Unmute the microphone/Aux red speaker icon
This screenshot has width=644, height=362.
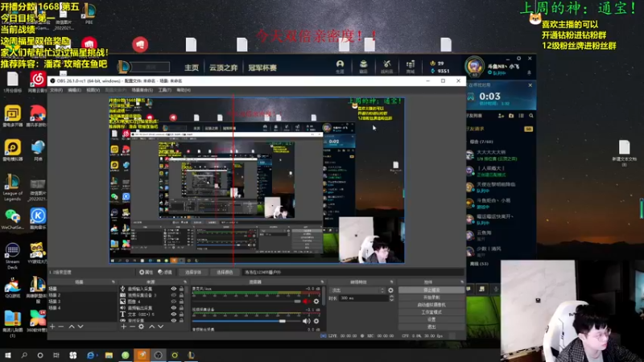307,301
